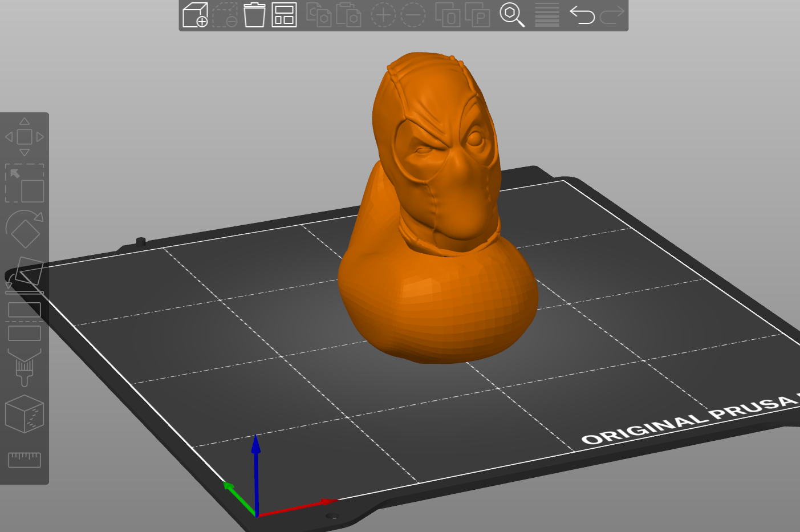The height and width of the screenshot is (532, 800).
Task: Undo the last action
Action: click(x=582, y=15)
